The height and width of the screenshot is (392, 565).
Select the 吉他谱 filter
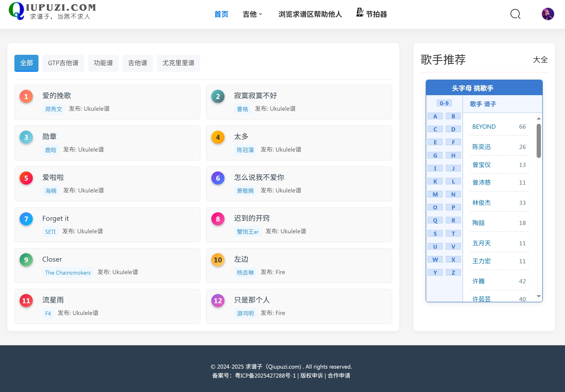[x=137, y=63]
